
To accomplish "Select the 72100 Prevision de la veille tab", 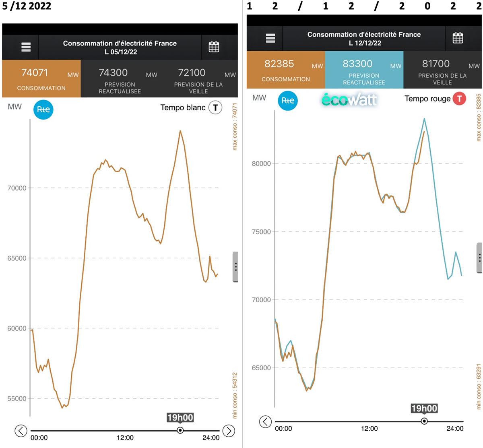I will 198,79.
